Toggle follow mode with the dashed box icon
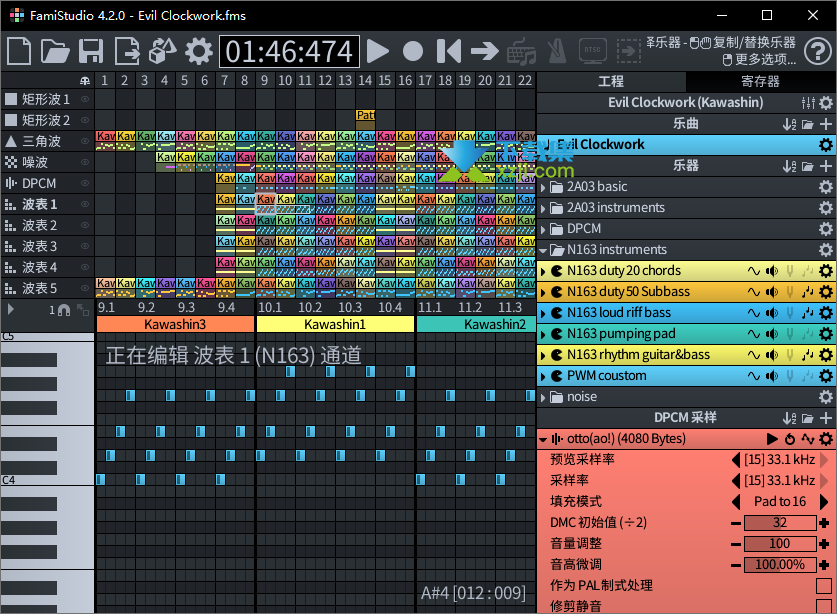This screenshot has height=614, width=837. coord(629,51)
